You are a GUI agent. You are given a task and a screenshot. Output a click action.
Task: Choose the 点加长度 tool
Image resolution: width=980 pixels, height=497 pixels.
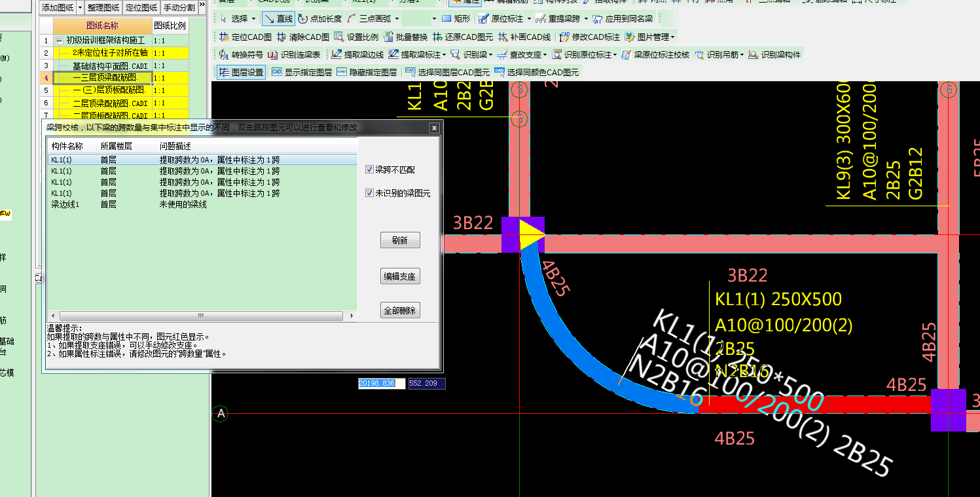point(319,19)
